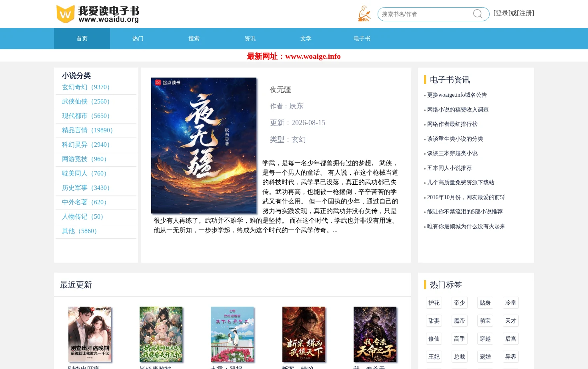Click the search magnifier icon
This screenshot has width=588, height=369.
click(478, 14)
